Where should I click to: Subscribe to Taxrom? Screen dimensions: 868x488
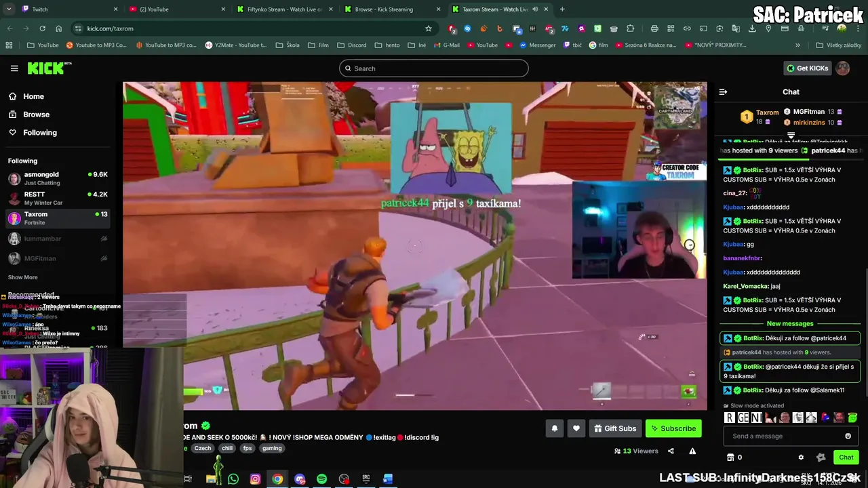click(x=673, y=428)
